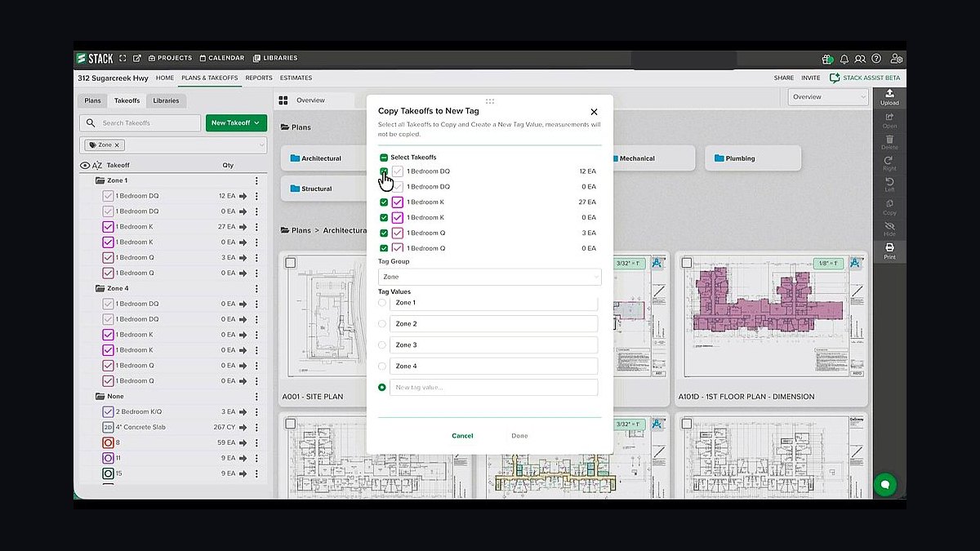This screenshot has height=551, width=980.
Task: Open three-dot menu for 2 Bedroom K/Q takeoff
Action: pyautogui.click(x=256, y=412)
